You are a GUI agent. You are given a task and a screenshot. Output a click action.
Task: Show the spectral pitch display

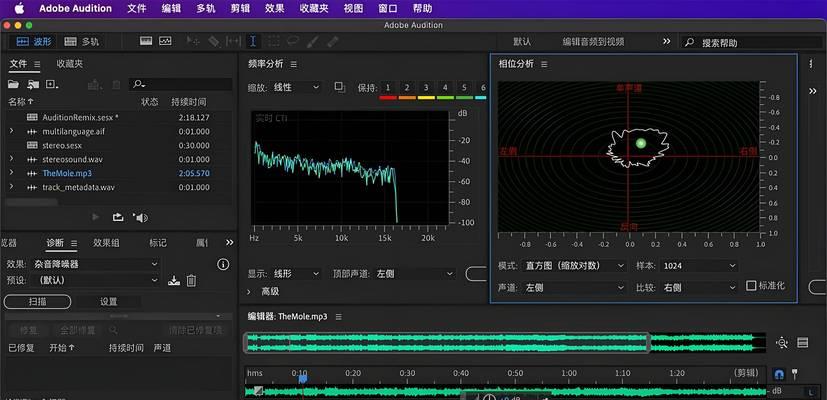coord(166,41)
